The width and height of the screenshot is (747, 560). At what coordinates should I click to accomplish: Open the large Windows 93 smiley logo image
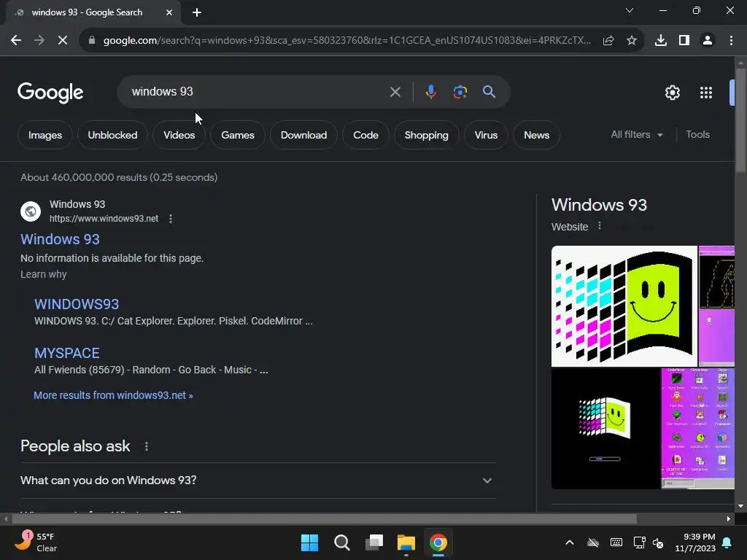tap(624, 306)
